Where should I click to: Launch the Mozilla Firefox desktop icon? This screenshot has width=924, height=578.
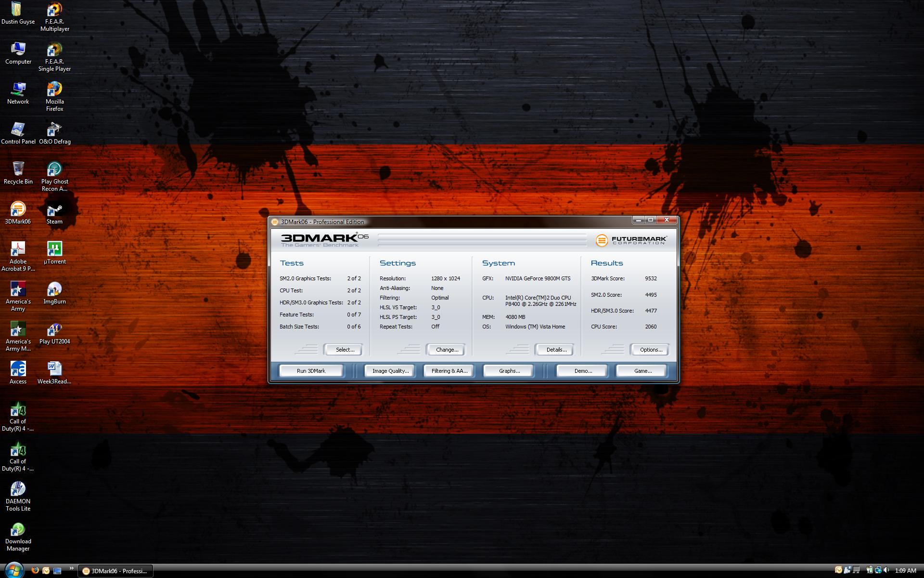(x=54, y=90)
